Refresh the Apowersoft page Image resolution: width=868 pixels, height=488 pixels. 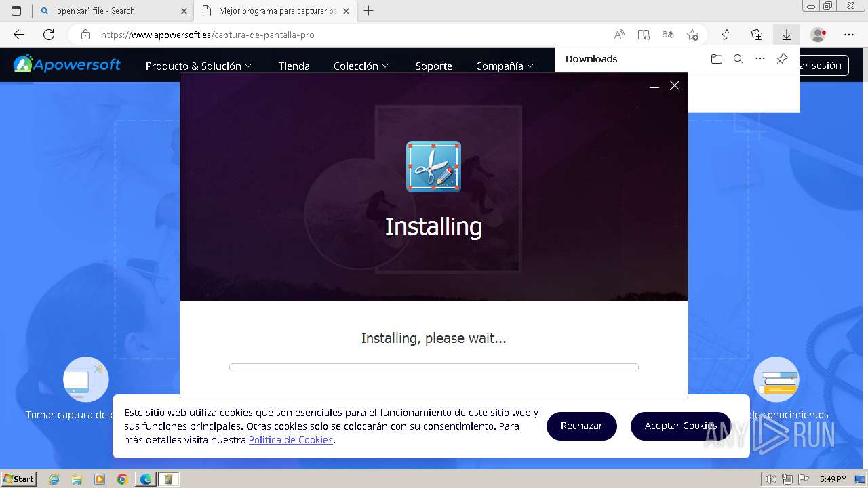49,35
